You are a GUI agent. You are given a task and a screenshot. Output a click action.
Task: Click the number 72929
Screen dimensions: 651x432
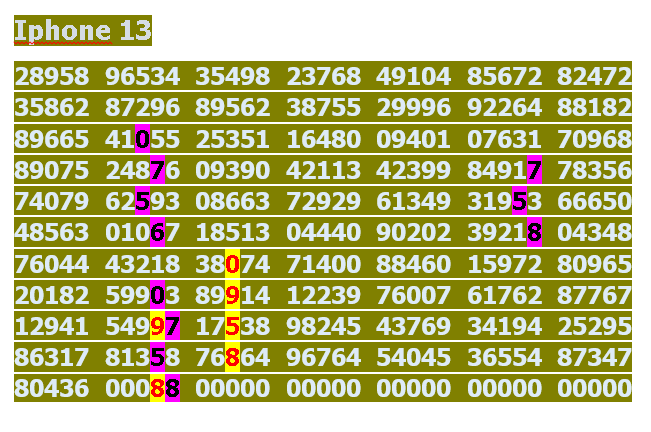tap(323, 202)
